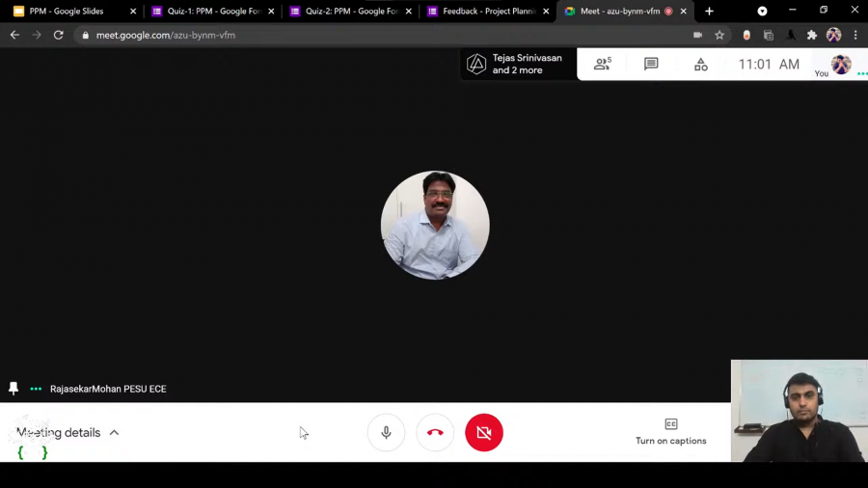The width and height of the screenshot is (868, 488).
Task: Open the Chrome three-dot menu
Action: pyautogui.click(x=855, y=35)
